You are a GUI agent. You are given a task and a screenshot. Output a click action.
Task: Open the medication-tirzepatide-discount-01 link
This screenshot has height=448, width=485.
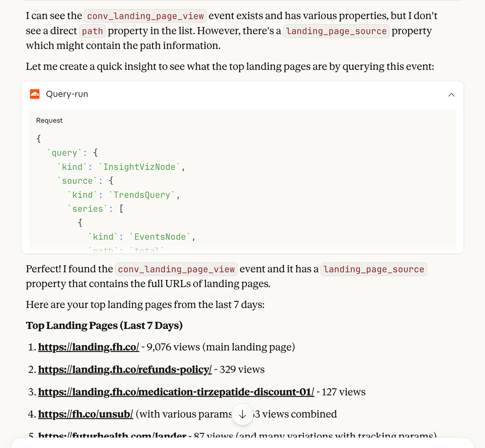click(176, 392)
